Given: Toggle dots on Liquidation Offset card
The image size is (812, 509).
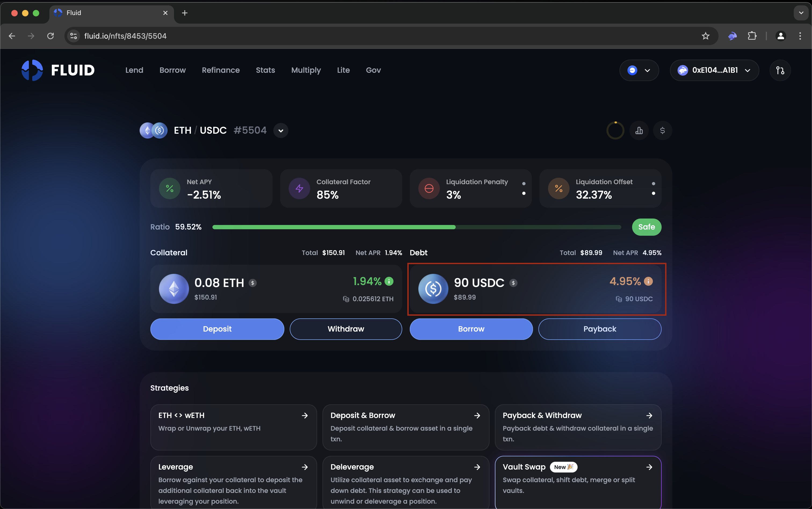Looking at the screenshot, I should 653,188.
